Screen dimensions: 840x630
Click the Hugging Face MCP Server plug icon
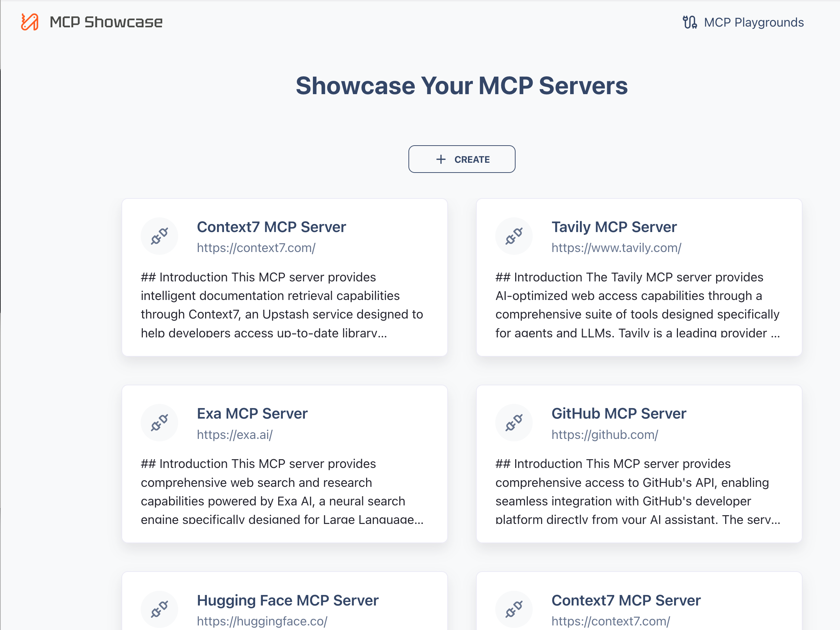pyautogui.click(x=159, y=609)
